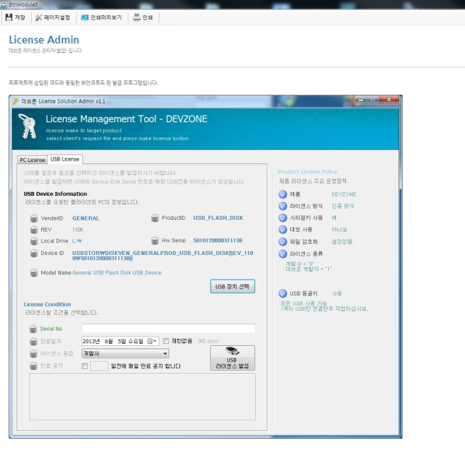Screen dimensions: 465x476
Task: Enable the 만료 공지 daily notice checkbox
Action: click(x=85, y=366)
